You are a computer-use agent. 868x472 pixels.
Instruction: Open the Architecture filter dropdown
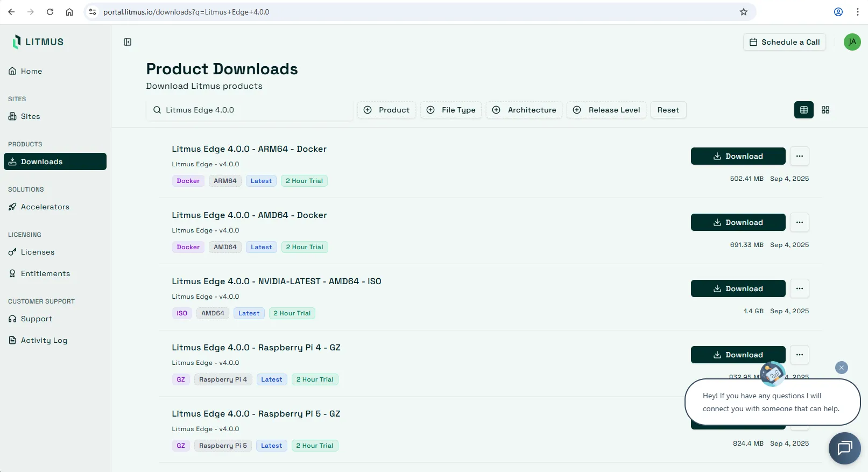point(524,110)
